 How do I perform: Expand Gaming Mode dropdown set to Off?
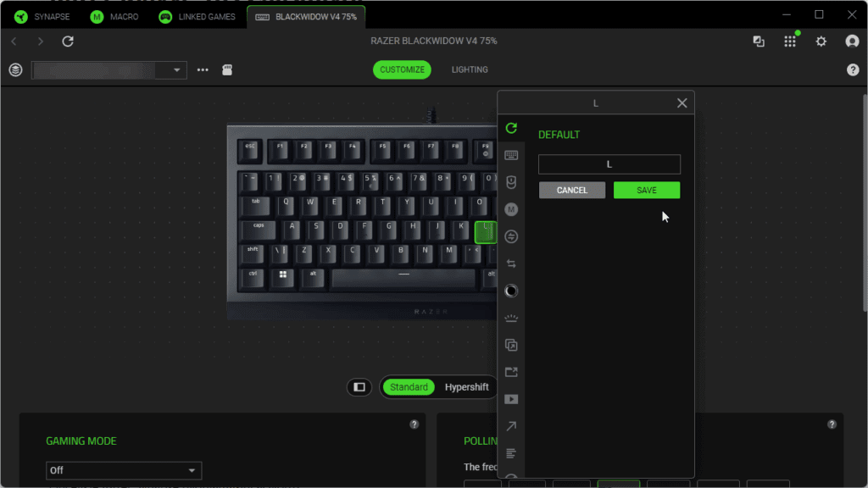(124, 470)
